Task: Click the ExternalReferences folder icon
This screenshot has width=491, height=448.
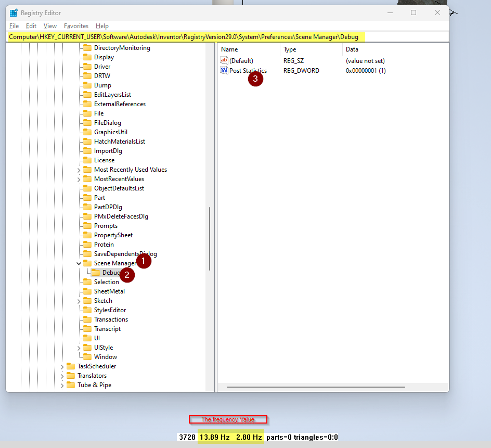Action: tap(87, 104)
